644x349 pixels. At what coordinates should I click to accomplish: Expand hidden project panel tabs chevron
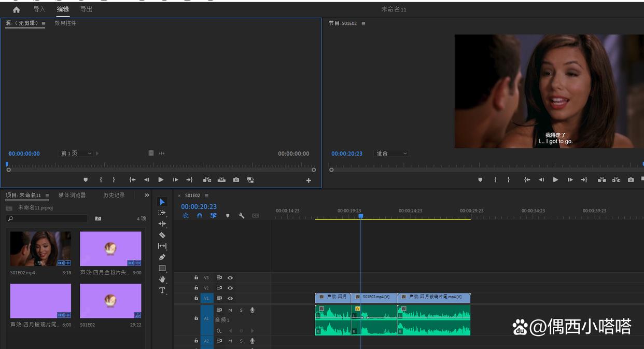147,195
